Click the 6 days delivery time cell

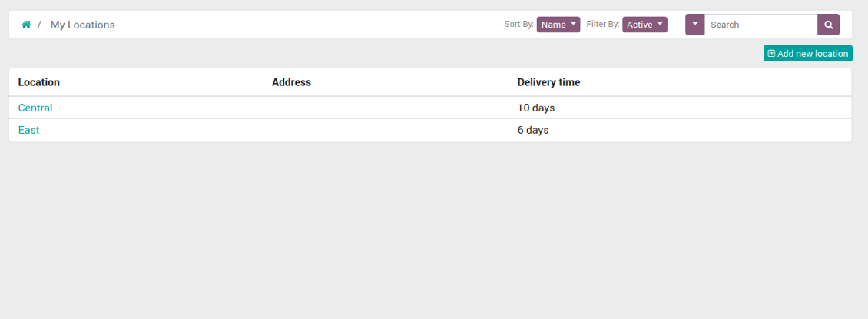click(533, 130)
